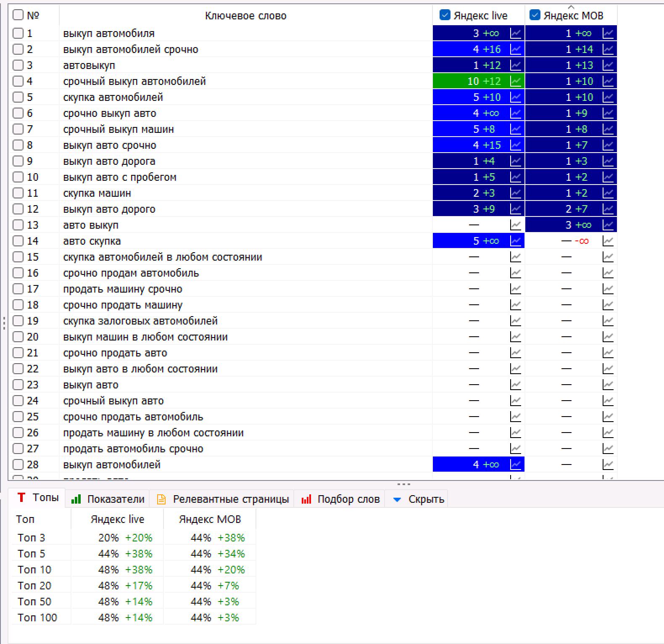Show Яндекс live chart for срочно продать авто

click(515, 353)
